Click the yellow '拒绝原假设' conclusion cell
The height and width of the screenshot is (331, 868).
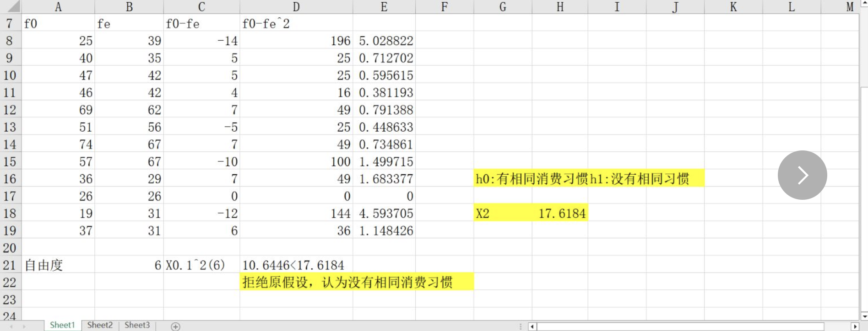357,282
